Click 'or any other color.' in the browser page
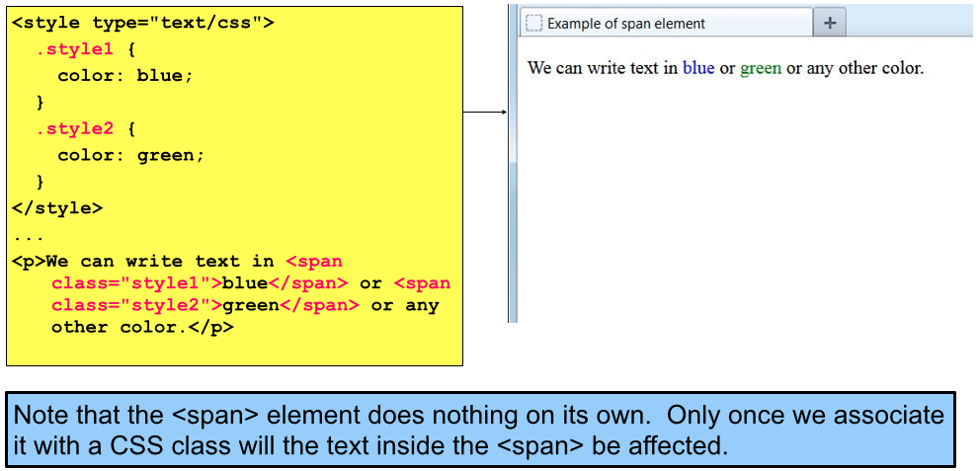Viewport: 980px width, 471px height. pyautogui.click(x=855, y=68)
